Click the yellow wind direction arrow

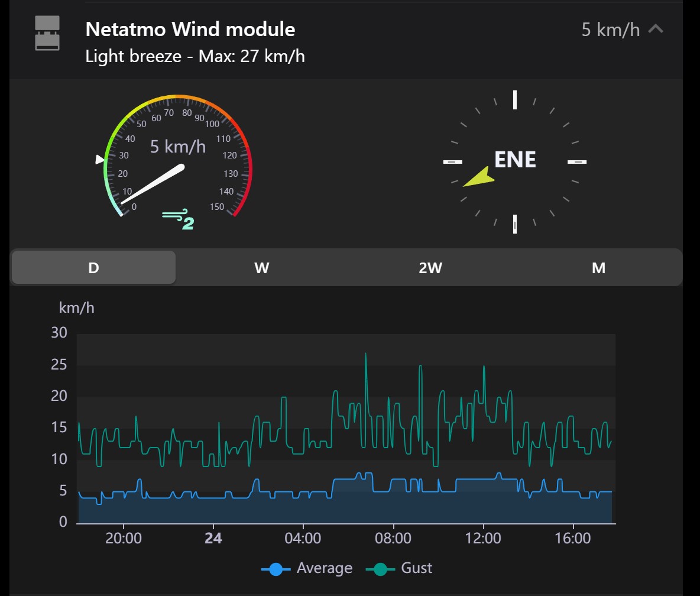point(479,177)
